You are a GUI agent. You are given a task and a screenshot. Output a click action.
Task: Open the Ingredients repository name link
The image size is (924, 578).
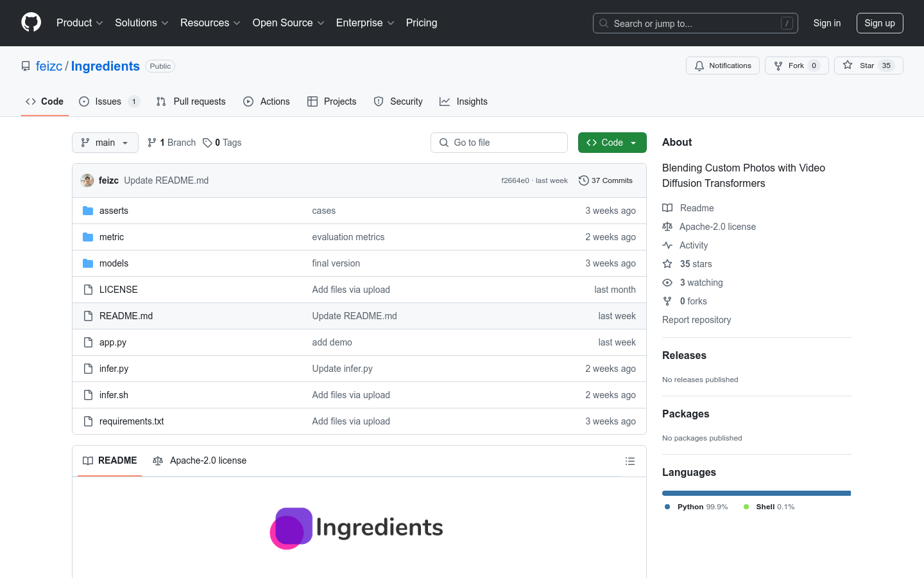[x=105, y=66]
